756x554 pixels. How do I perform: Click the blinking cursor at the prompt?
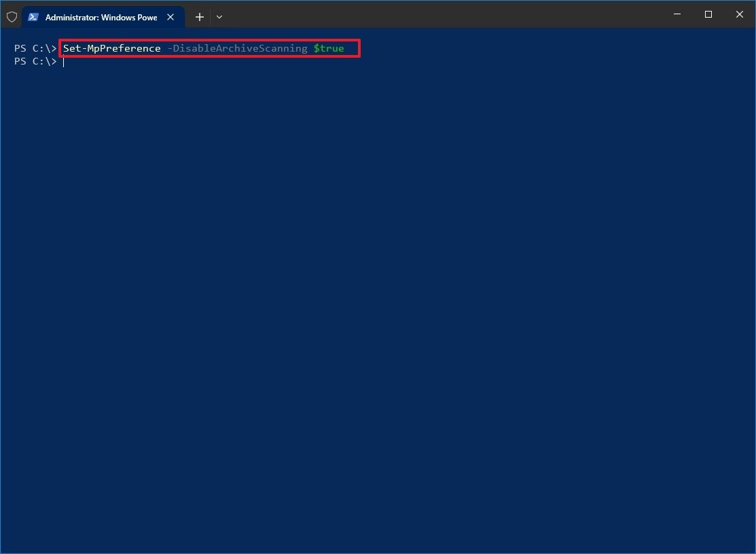[63, 61]
